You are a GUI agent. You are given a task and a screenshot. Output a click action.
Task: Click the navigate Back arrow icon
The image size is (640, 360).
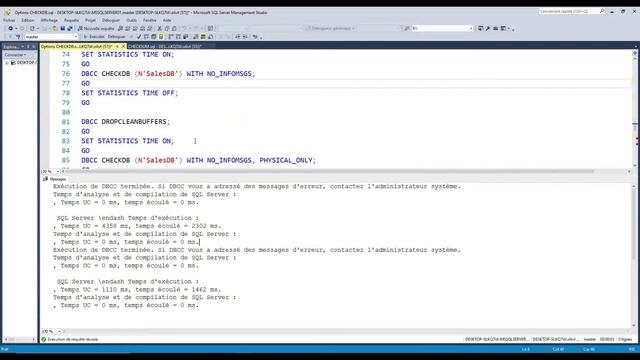[11, 28]
